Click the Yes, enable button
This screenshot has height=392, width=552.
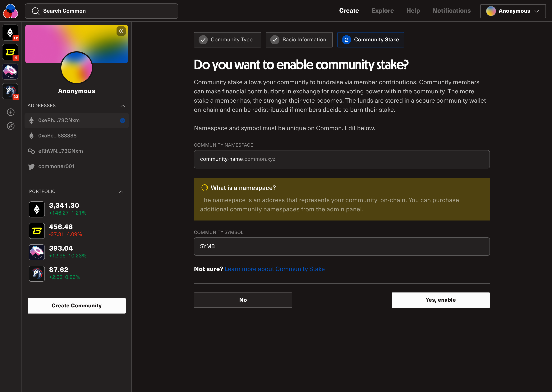click(x=440, y=300)
